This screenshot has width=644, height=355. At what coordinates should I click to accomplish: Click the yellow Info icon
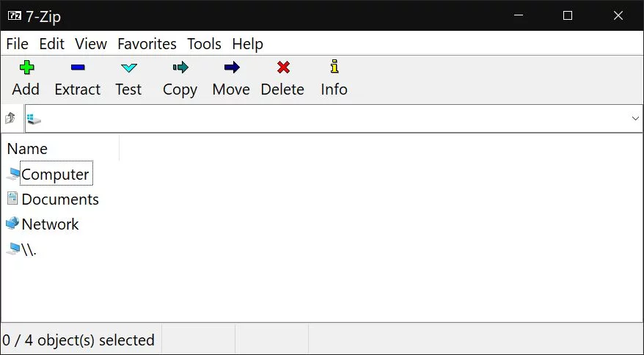click(x=334, y=67)
